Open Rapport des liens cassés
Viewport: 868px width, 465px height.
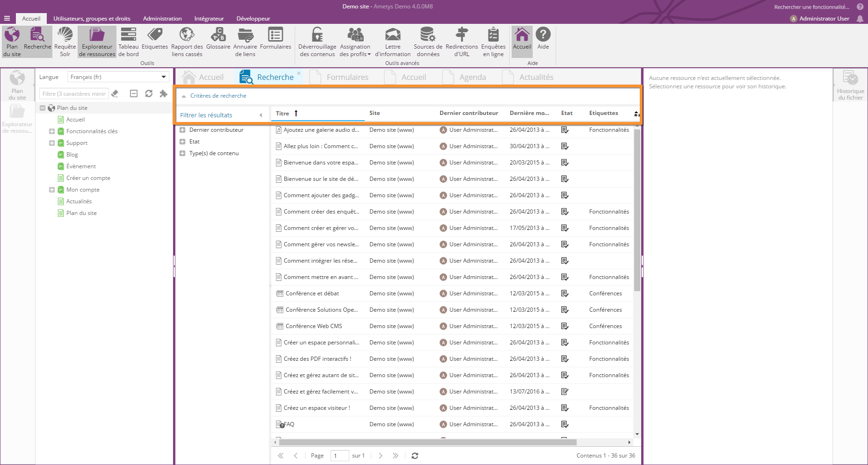point(187,42)
